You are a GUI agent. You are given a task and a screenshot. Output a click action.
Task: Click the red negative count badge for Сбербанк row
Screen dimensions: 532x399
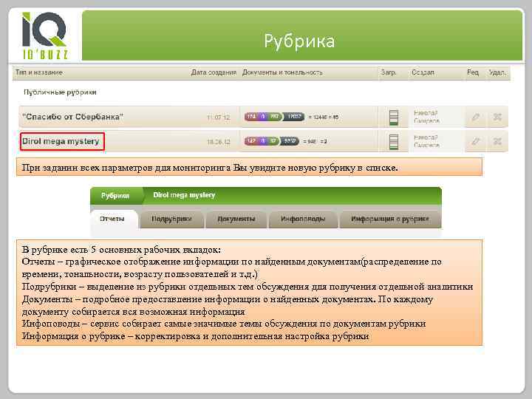pos(251,117)
